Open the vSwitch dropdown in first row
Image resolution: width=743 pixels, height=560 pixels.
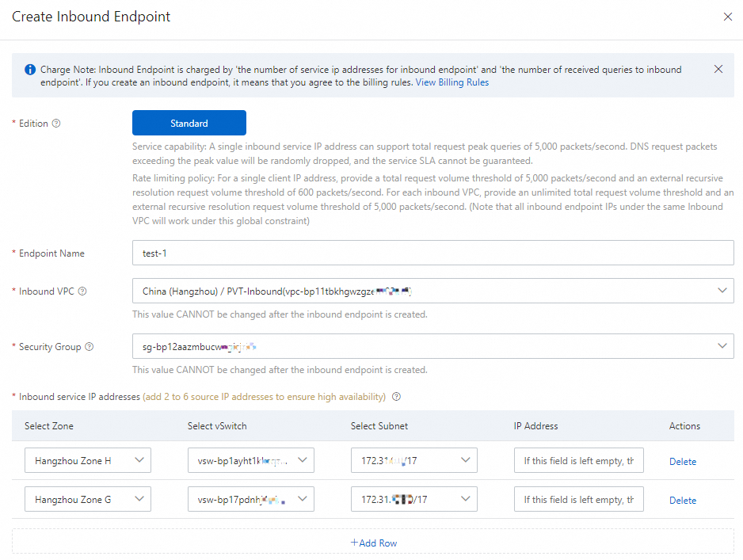tap(251, 460)
